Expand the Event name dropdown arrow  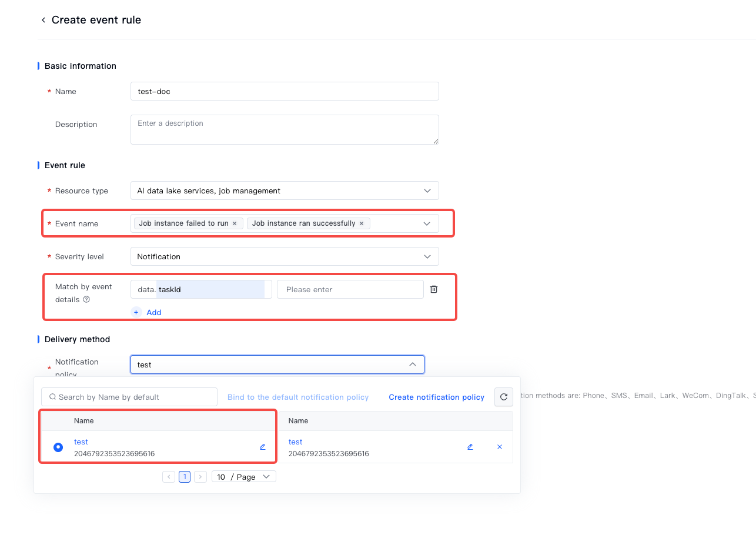(427, 223)
